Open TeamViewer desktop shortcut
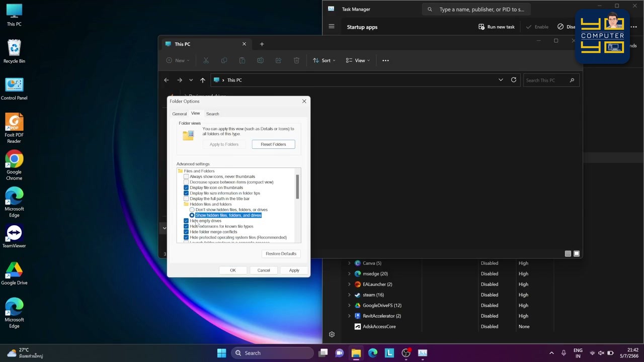Screen dimensions: 644x362 tap(14, 236)
